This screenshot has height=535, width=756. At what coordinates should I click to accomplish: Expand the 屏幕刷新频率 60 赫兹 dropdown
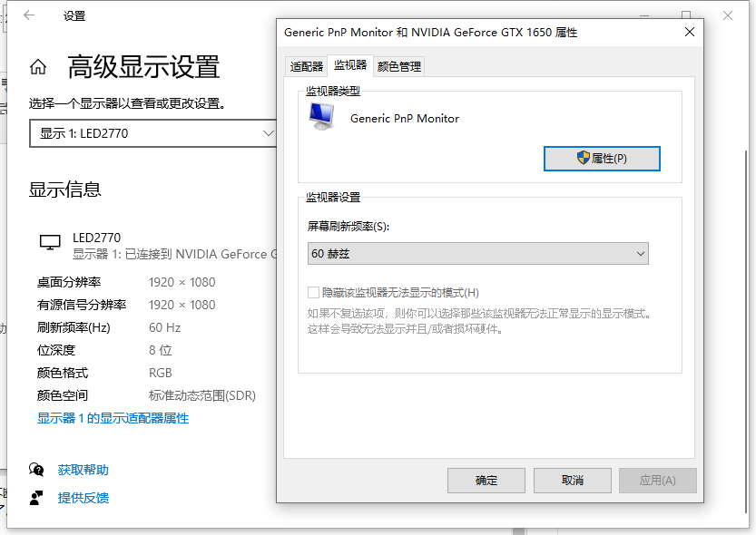477,254
